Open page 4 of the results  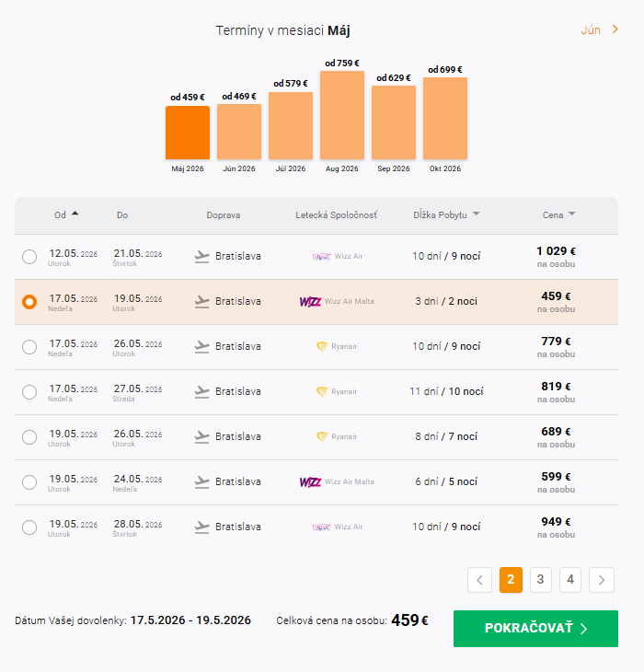(x=570, y=579)
